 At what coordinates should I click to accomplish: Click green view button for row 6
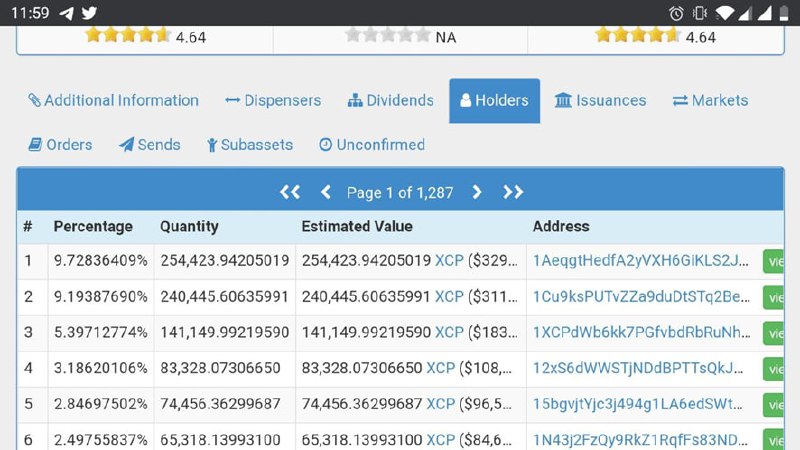[773, 440]
